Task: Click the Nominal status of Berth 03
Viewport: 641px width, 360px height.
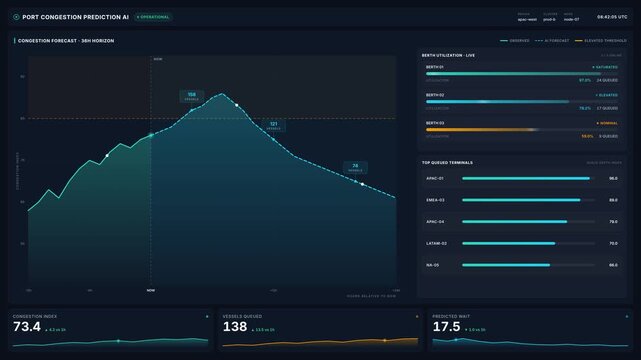Action: click(x=607, y=123)
